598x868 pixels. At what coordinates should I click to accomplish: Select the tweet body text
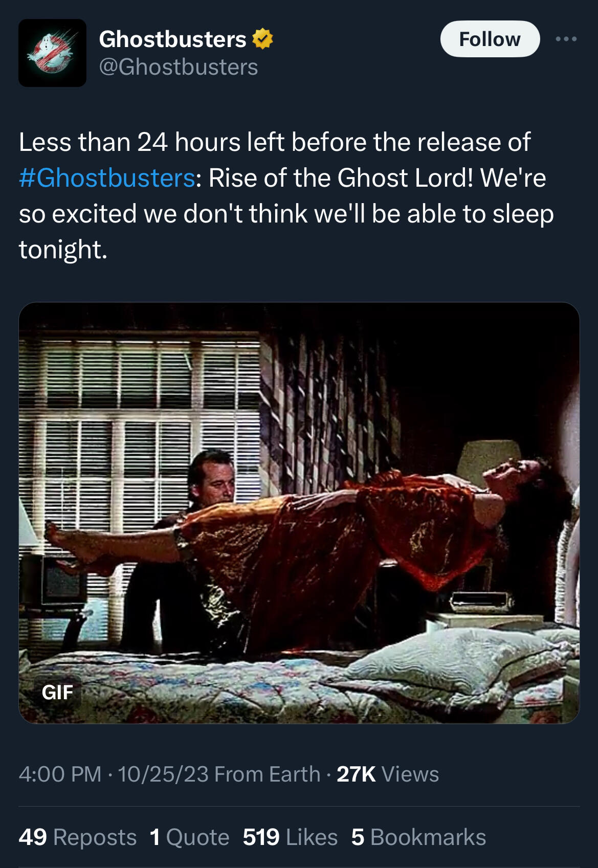coord(286,195)
